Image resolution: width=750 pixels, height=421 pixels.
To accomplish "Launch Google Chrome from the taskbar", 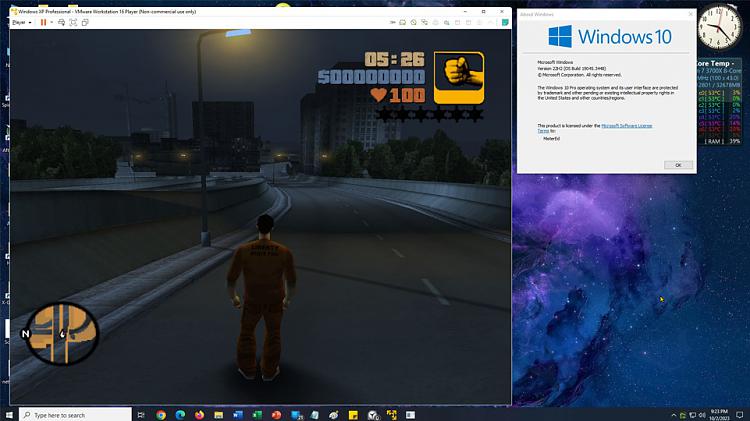I will [x=161, y=415].
